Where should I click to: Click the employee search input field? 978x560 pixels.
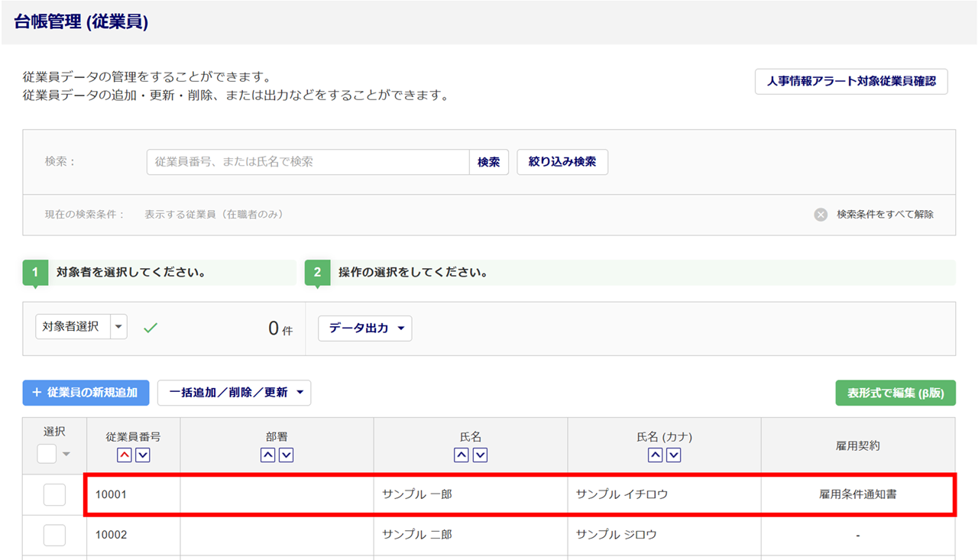coord(307,162)
